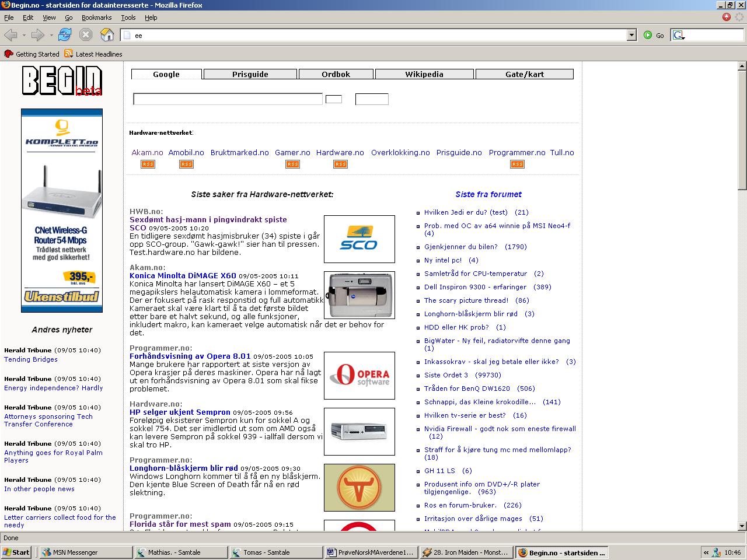Open the View menu
747x560 pixels.
[49, 17]
